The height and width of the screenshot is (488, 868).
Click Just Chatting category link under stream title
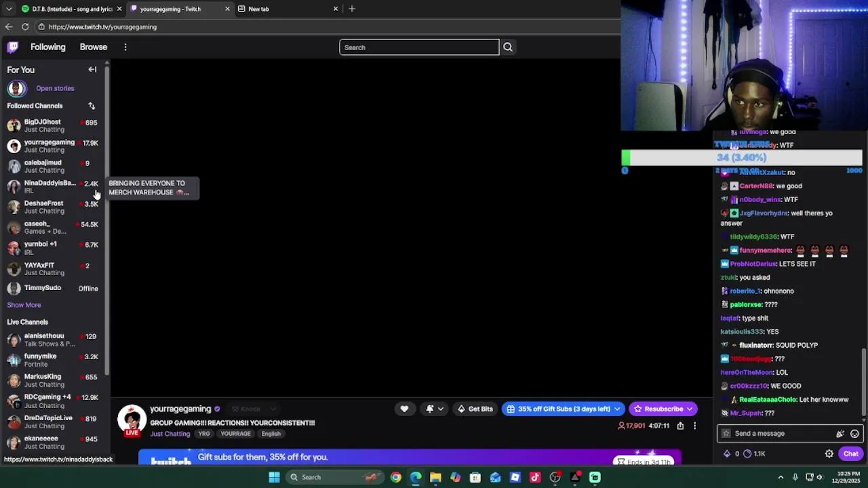pyautogui.click(x=170, y=434)
